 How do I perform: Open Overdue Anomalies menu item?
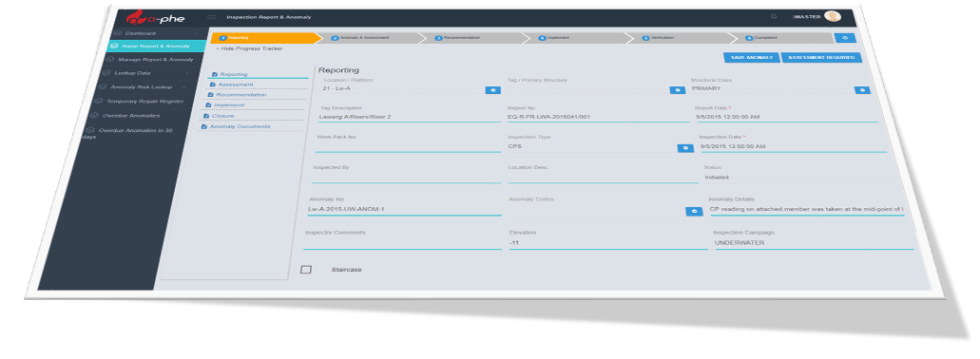pyautogui.click(x=131, y=116)
